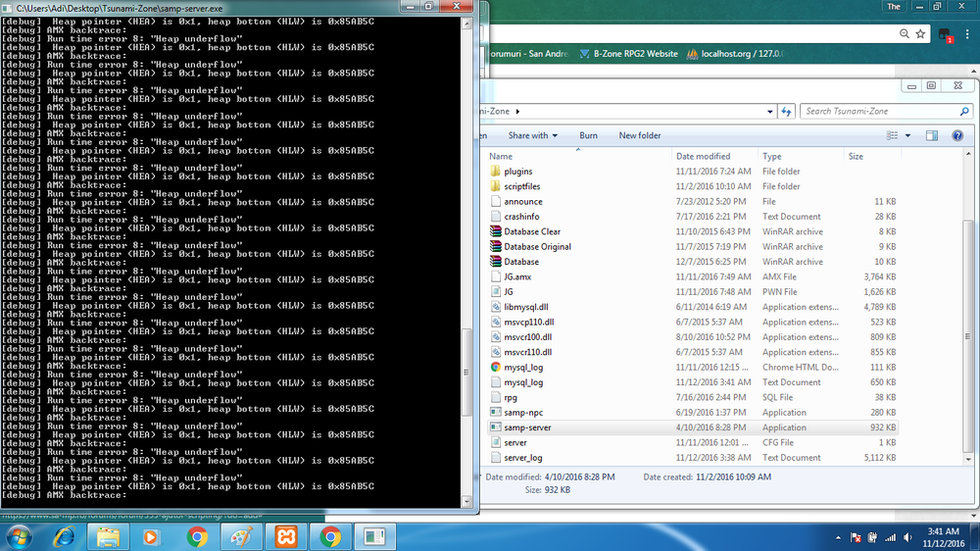Open the File Explorer taskbar icon
Screen dimensions: 980x551
click(x=108, y=536)
